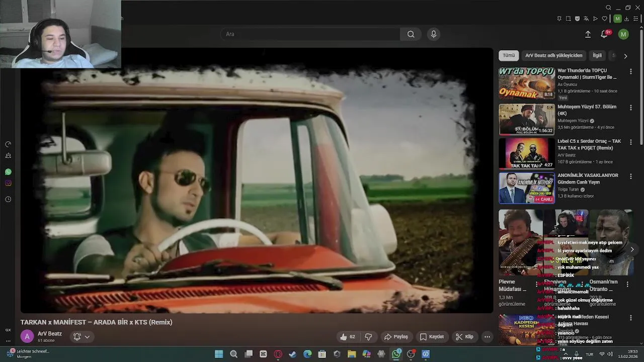Open Instagram in the browser sidebar
This screenshot has height=362, width=644.
[x=8, y=183]
